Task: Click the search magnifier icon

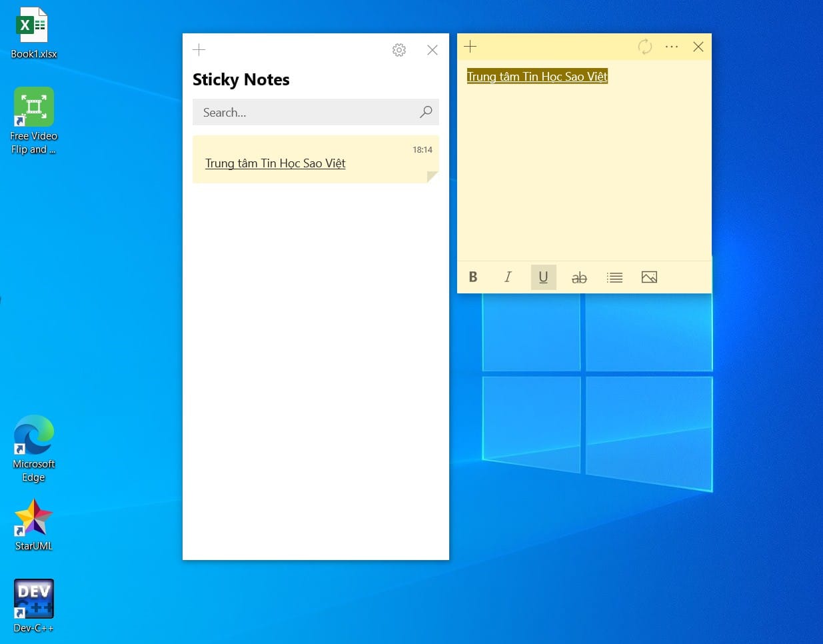Action: [426, 112]
